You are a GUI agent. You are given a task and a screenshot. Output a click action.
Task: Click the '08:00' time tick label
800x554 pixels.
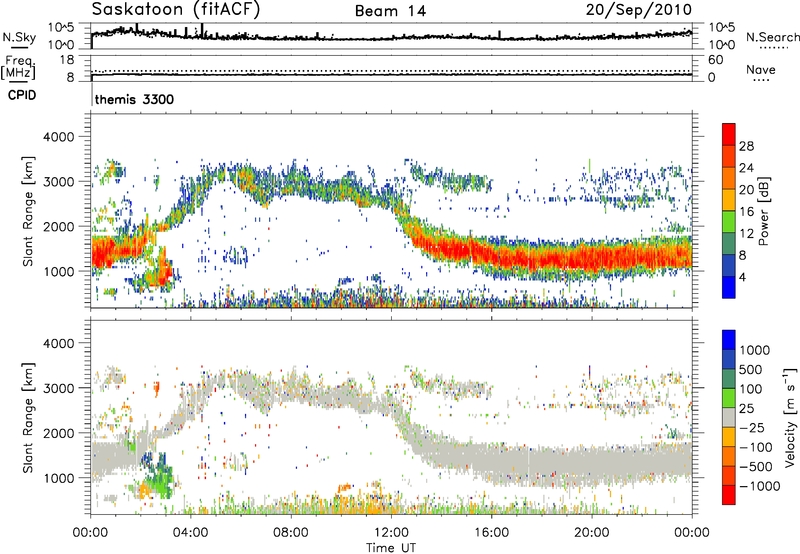point(291,533)
